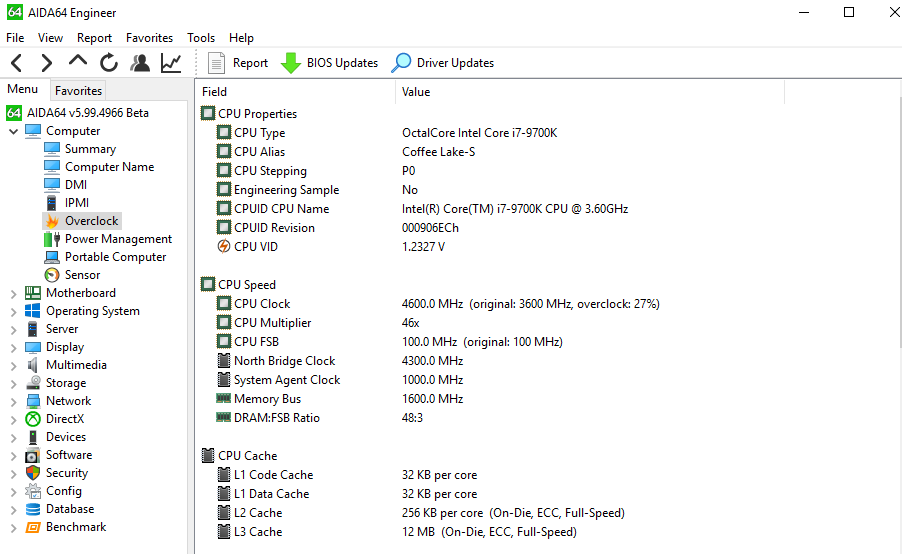The height and width of the screenshot is (554, 916).
Task: Select the Multimedia speaker icon
Action: [33, 365]
